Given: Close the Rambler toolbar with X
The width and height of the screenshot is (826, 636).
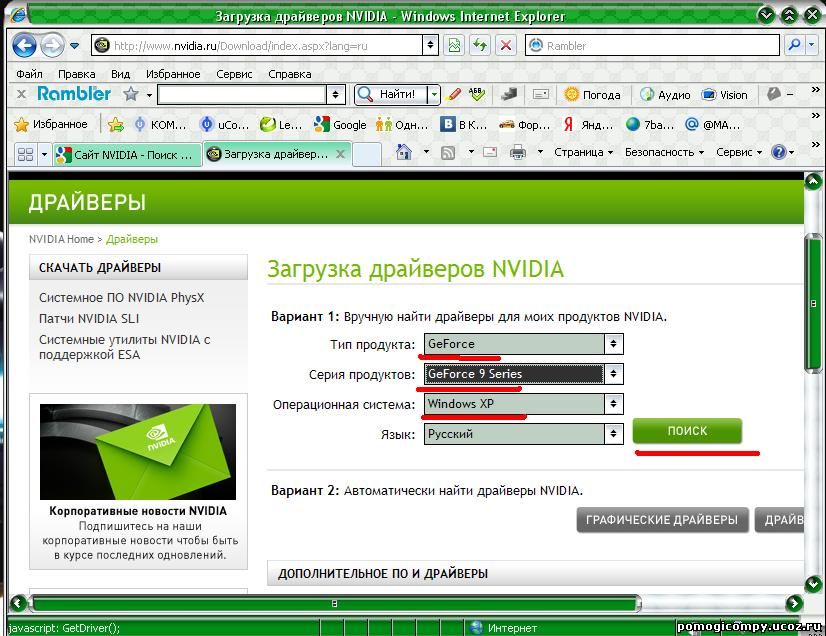Looking at the screenshot, I should pos(21,94).
